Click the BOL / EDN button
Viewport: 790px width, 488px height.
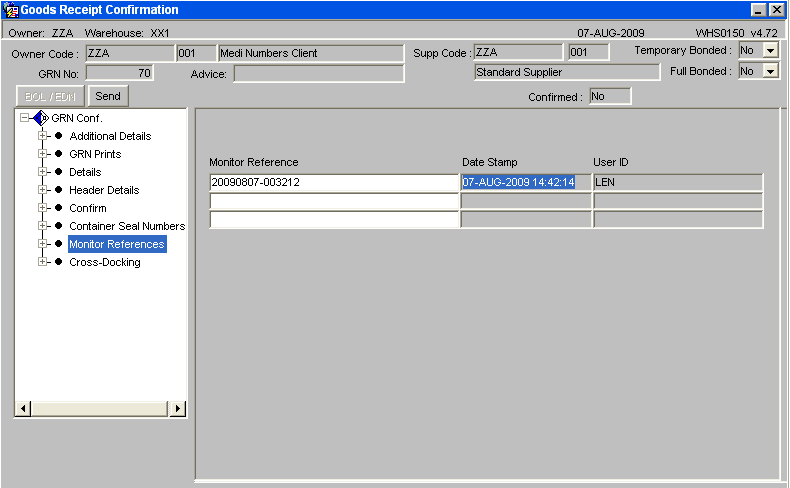50,96
